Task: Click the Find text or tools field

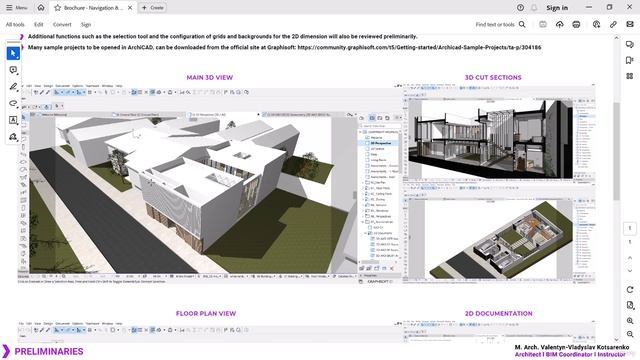Action: [x=495, y=24]
